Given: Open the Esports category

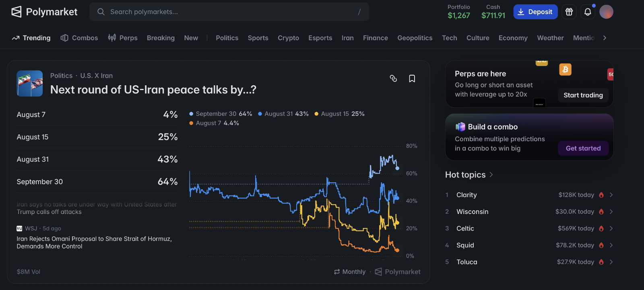Looking at the screenshot, I should pyautogui.click(x=320, y=38).
